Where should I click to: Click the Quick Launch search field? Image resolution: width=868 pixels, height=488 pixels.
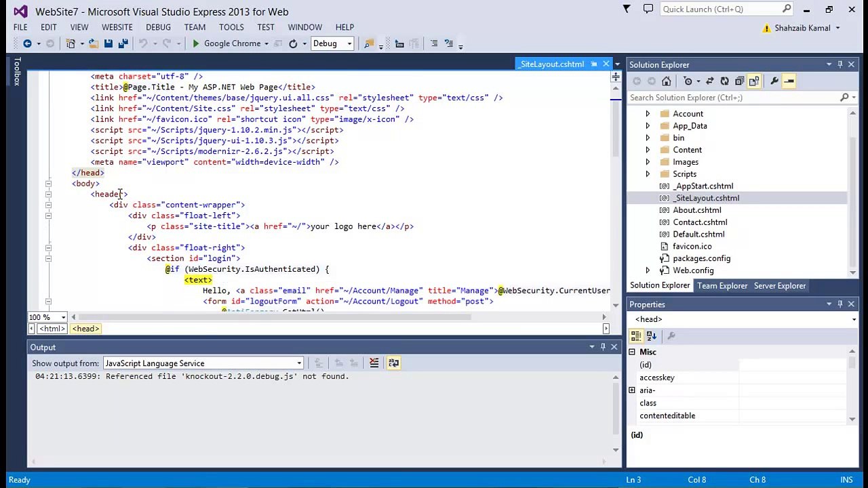pos(720,9)
